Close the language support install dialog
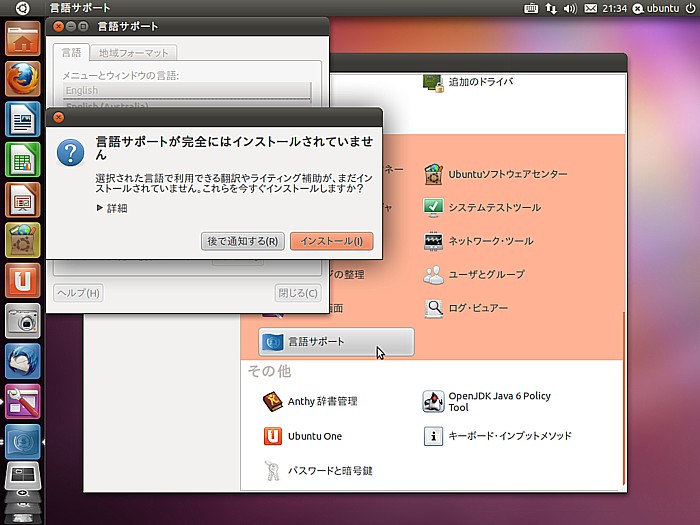The width and height of the screenshot is (700, 525). (x=58, y=117)
